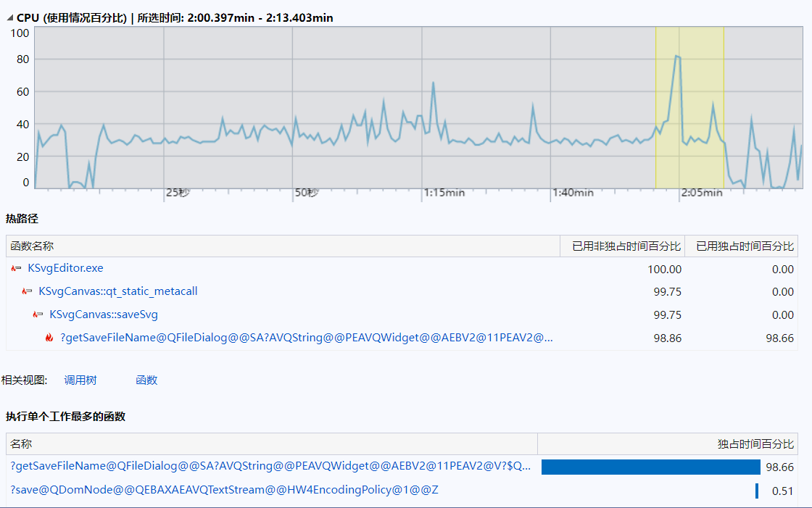Click the hot path flame icon beside KSvgEditor.exe
This screenshot has width=812, height=508.
coord(16,268)
